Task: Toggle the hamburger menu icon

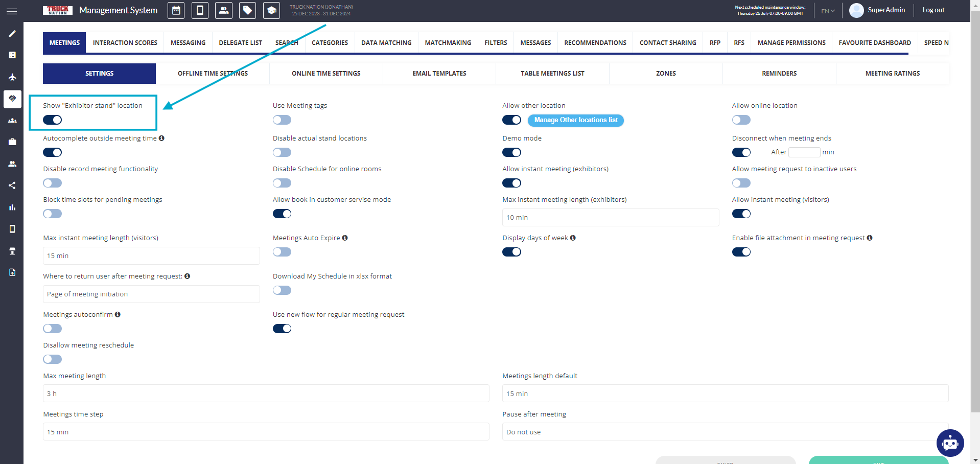Action: 12,11
